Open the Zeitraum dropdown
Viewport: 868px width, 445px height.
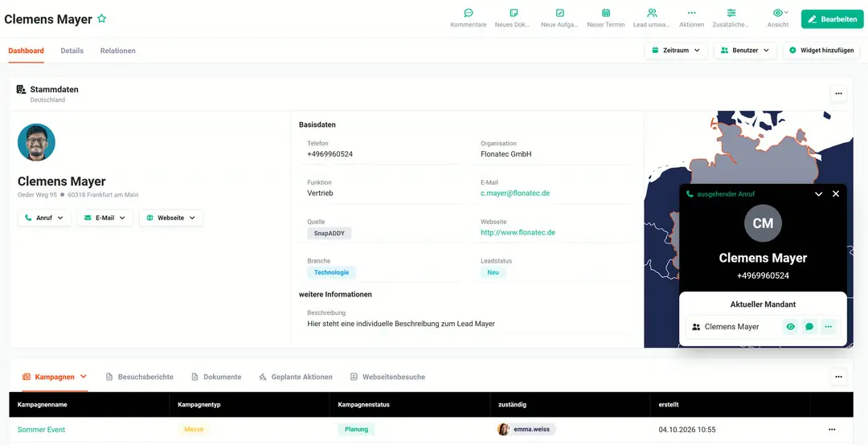point(676,51)
